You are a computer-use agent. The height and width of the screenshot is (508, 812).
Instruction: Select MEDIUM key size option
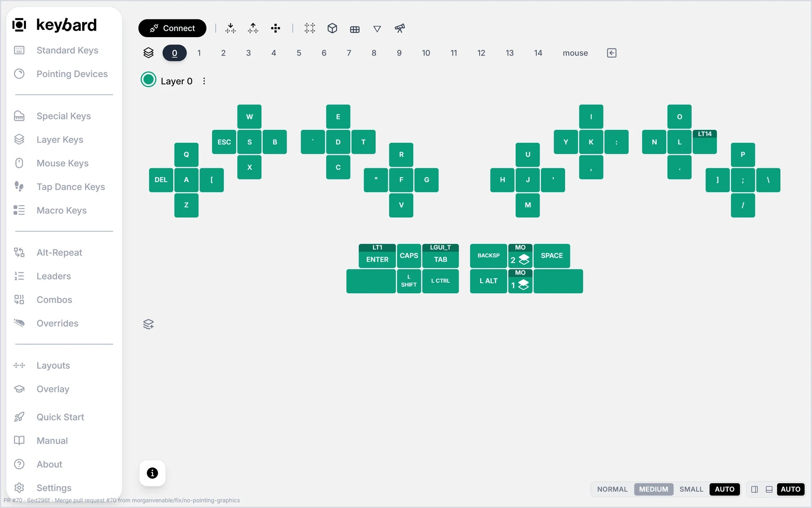point(653,489)
